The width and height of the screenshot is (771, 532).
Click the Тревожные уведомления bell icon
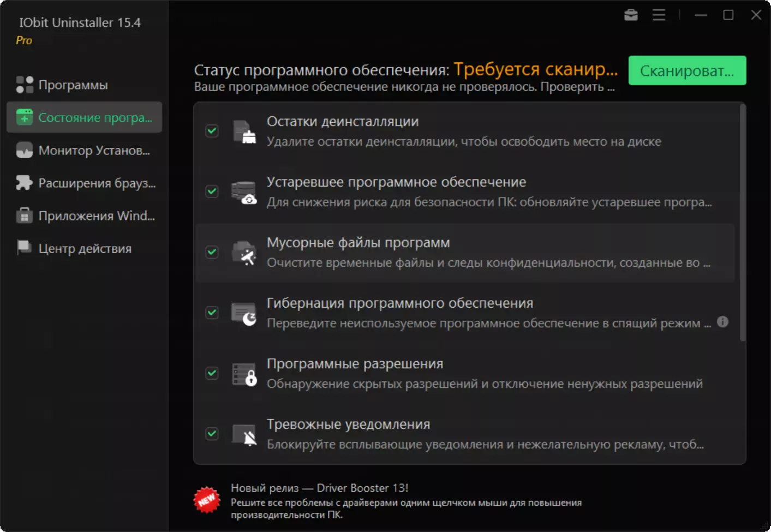click(244, 434)
